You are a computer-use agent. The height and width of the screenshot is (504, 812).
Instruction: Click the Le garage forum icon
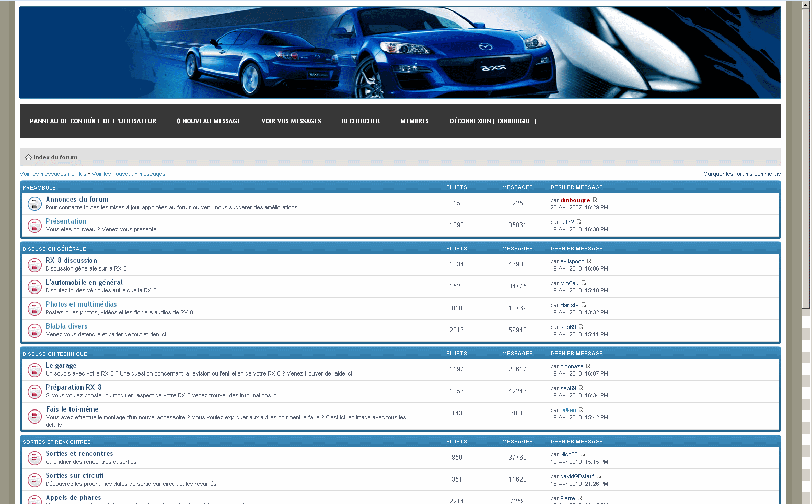pyautogui.click(x=34, y=370)
